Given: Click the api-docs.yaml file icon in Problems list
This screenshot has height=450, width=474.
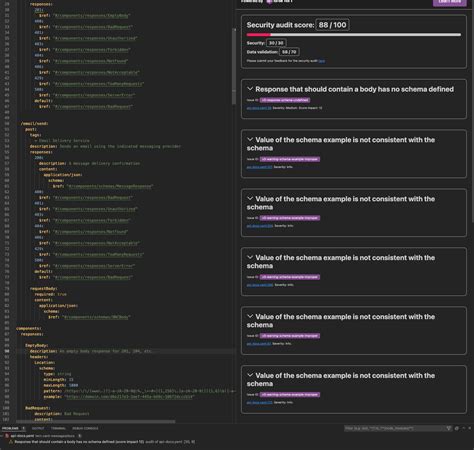Looking at the screenshot, I should pos(7,436).
